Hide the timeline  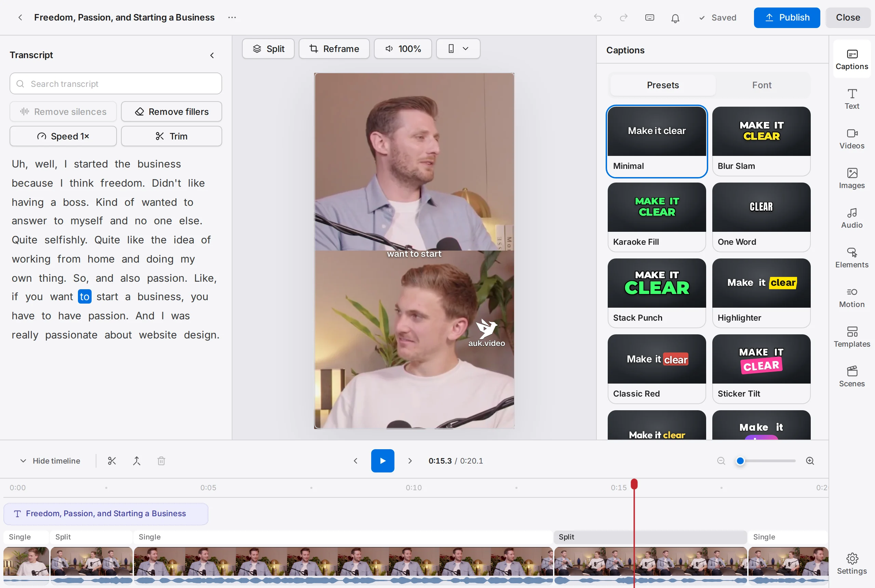pyautogui.click(x=50, y=460)
